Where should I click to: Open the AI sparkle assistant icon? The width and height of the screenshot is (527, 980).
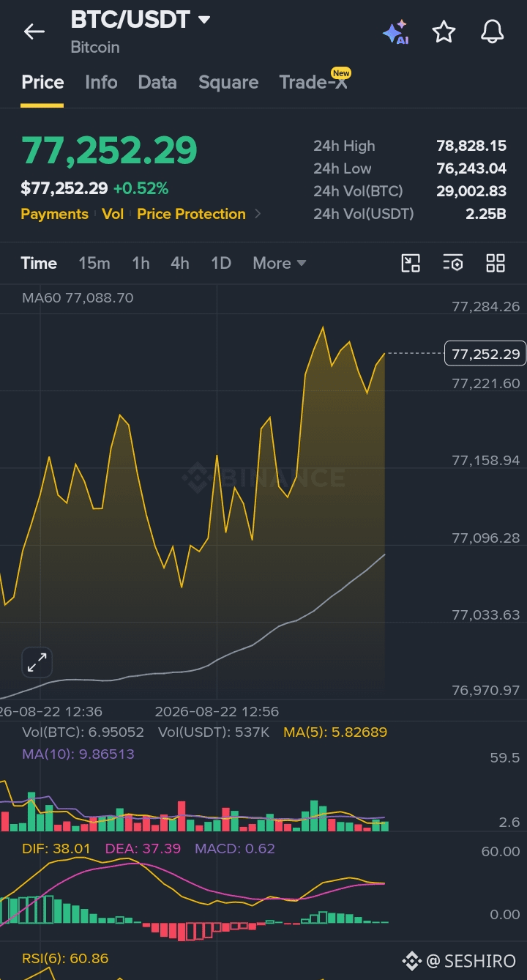tap(395, 32)
